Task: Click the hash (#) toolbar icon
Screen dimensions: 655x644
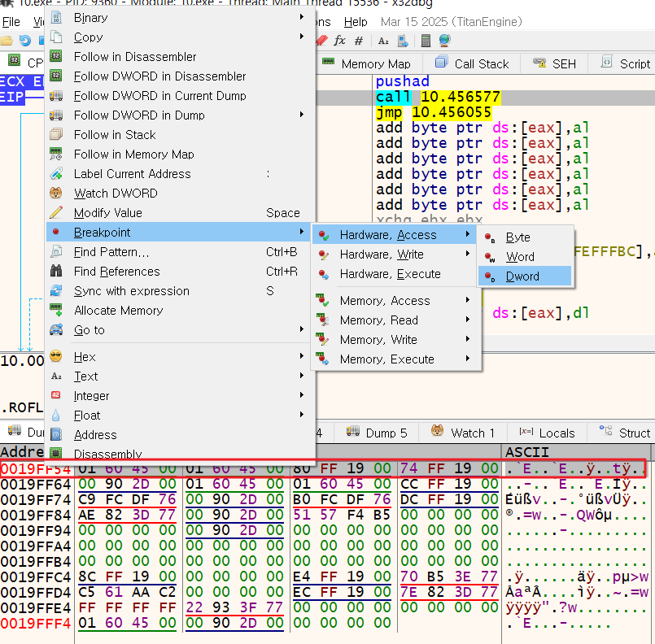Action: (358, 41)
